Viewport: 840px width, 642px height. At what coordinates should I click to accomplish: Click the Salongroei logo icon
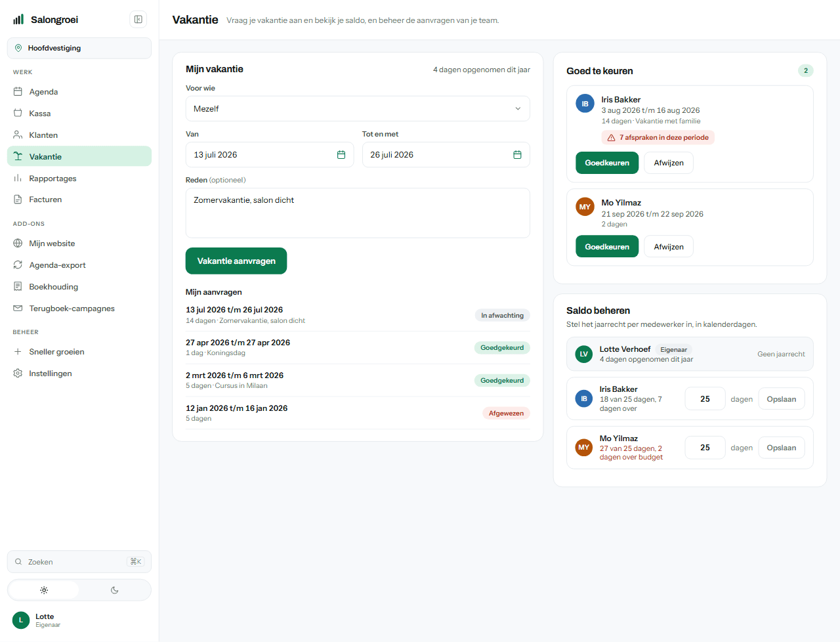pos(18,20)
